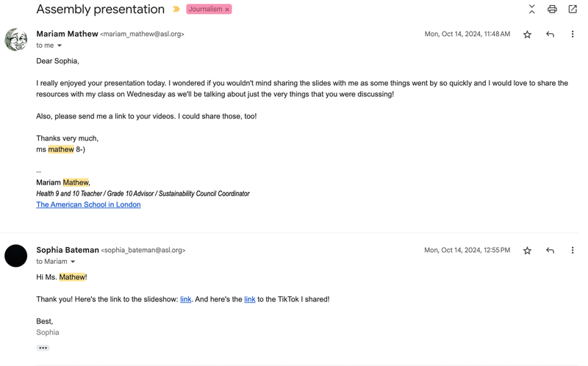Click Mariam Mathew's profile picture

click(16, 40)
